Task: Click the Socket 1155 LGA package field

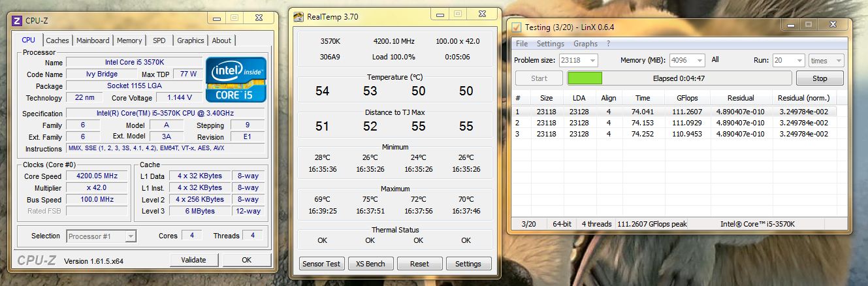Action: (134, 86)
